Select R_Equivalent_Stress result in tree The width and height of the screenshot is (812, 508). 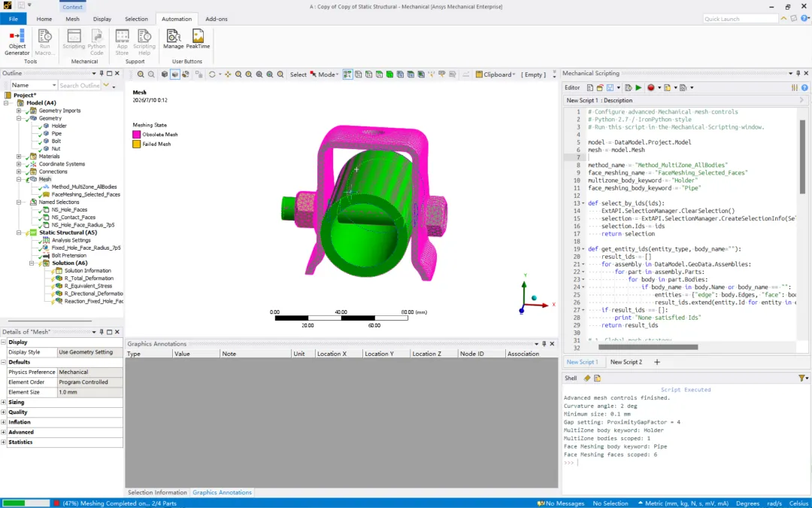[x=88, y=286]
